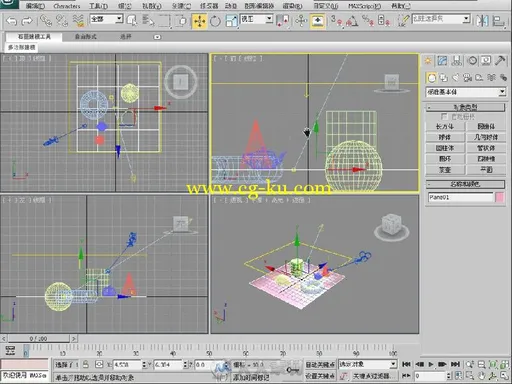Click the 圆柱体 (Cylinder) button
The image size is (512, 384).
click(445, 148)
